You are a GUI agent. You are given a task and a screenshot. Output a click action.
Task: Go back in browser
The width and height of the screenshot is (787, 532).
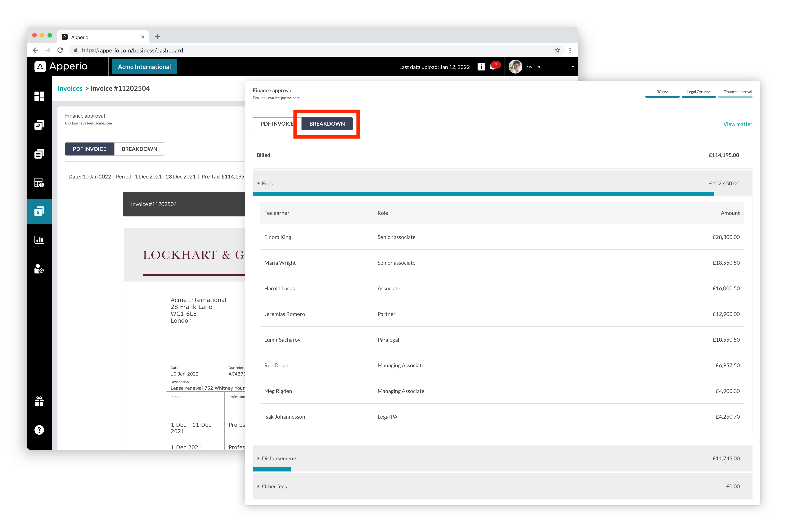tap(36, 50)
